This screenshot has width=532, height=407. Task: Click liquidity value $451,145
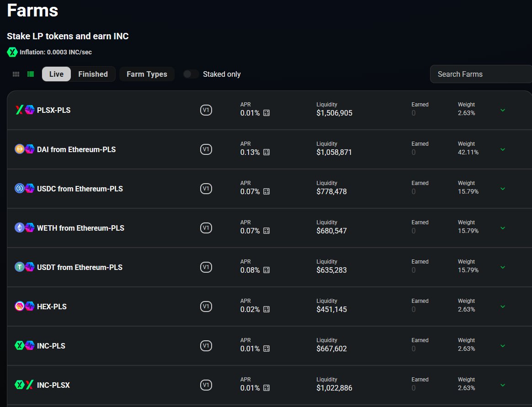331,309
